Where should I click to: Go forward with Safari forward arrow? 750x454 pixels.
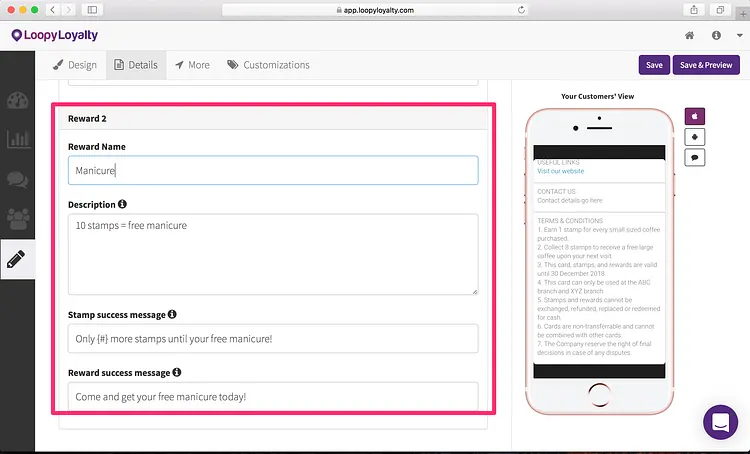point(68,10)
